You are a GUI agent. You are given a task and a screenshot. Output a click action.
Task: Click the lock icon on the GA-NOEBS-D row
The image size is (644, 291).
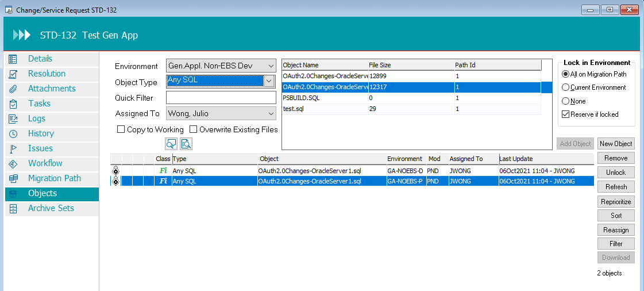pyautogui.click(x=115, y=171)
